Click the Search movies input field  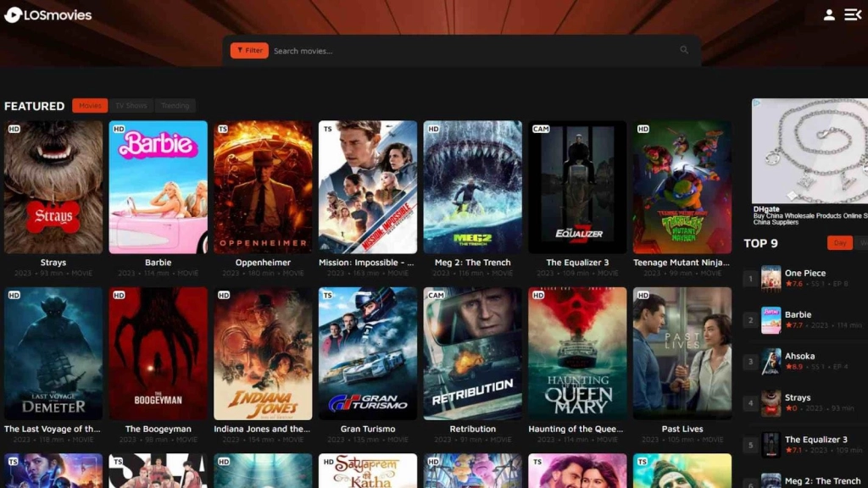coord(424,50)
